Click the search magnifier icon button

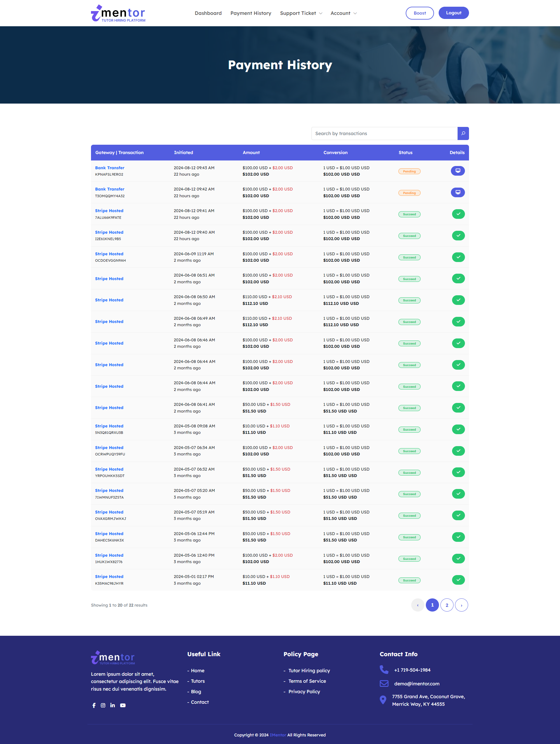tap(463, 134)
